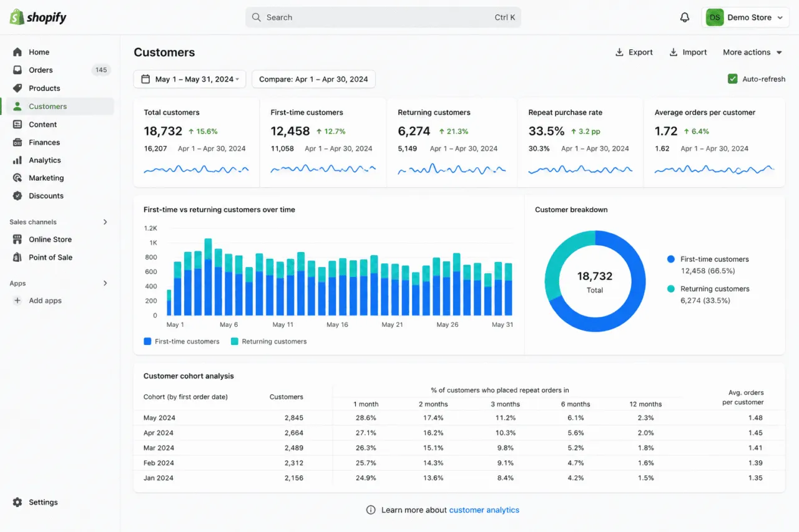
Task: Click the search input field
Action: [x=383, y=17]
